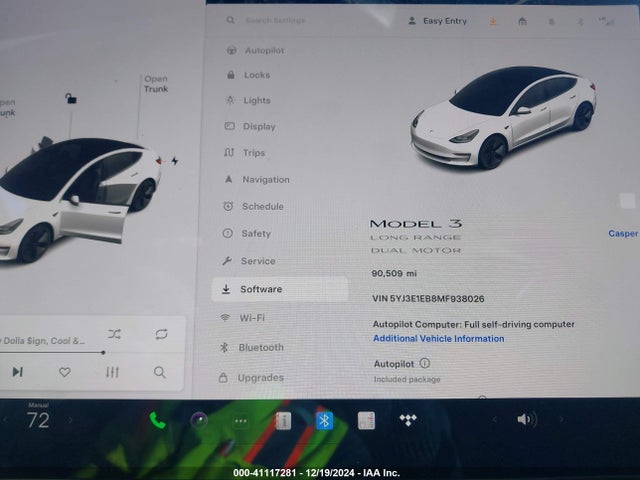Open the audio equalizer settings icon
The image size is (640, 480).
(x=112, y=372)
